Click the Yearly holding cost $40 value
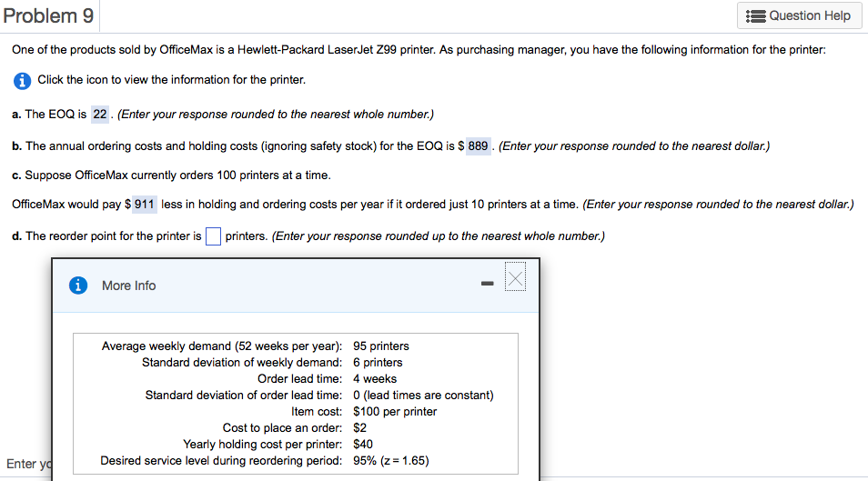Screen dimensions: 868x481 pyautogui.click(x=363, y=444)
